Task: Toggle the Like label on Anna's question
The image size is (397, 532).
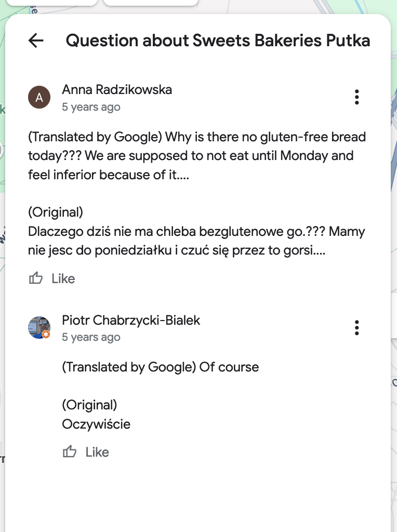Action: point(63,279)
